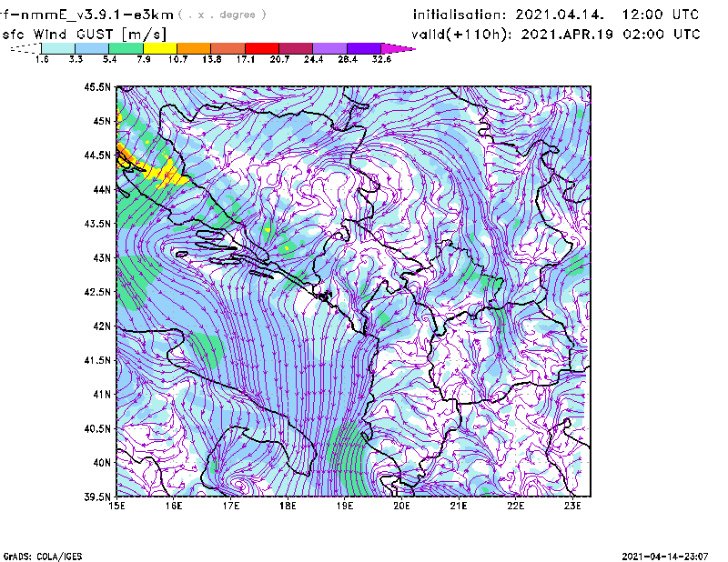Image resolution: width=728 pixels, height=562 pixels.
Task: Click the legend value 24.4
Action: (x=313, y=59)
